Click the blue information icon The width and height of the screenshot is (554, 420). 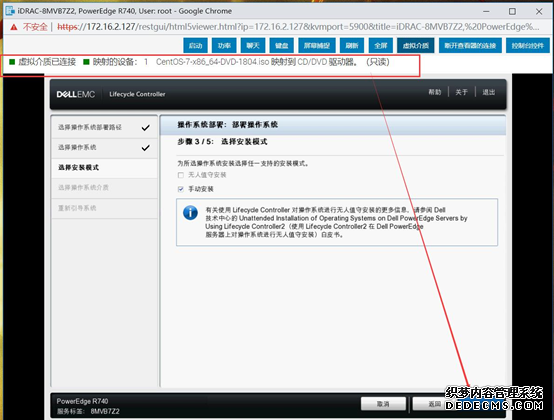pyautogui.click(x=190, y=213)
